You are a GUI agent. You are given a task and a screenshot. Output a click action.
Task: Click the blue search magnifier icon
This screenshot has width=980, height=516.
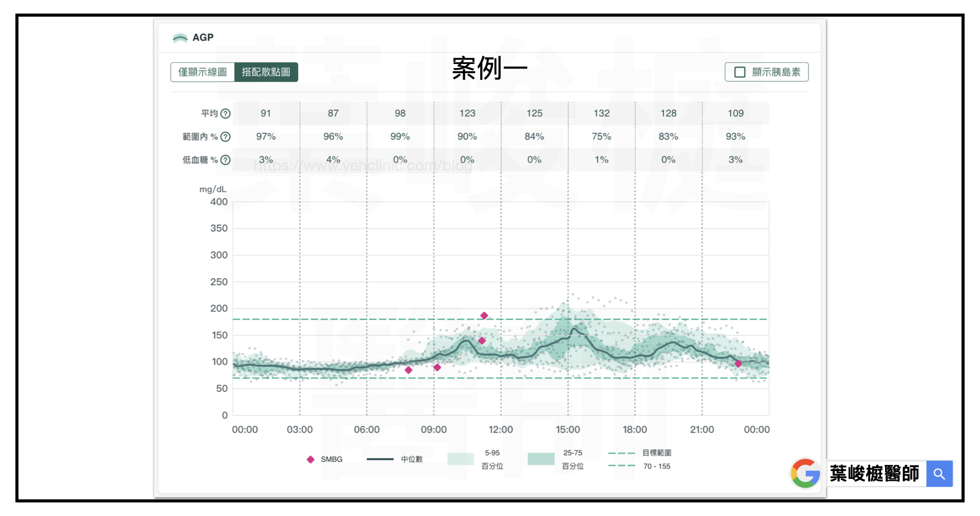coord(939,474)
